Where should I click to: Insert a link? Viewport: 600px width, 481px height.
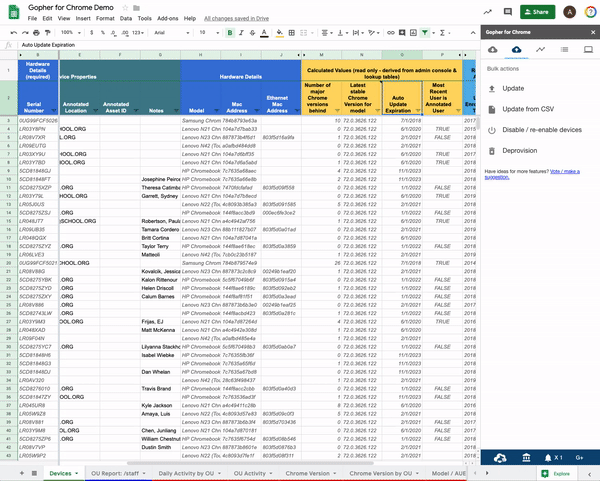click(x=391, y=33)
